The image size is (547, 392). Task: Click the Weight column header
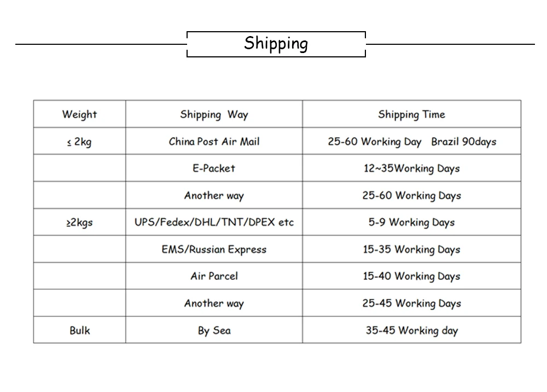(79, 114)
